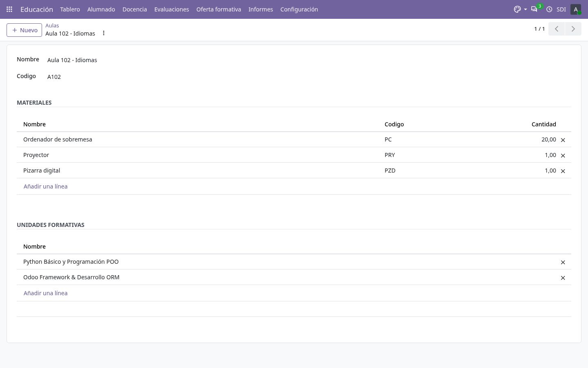Screen dimensions: 588x368
Task: Open the record actions kebab menu
Action: [x=104, y=33]
